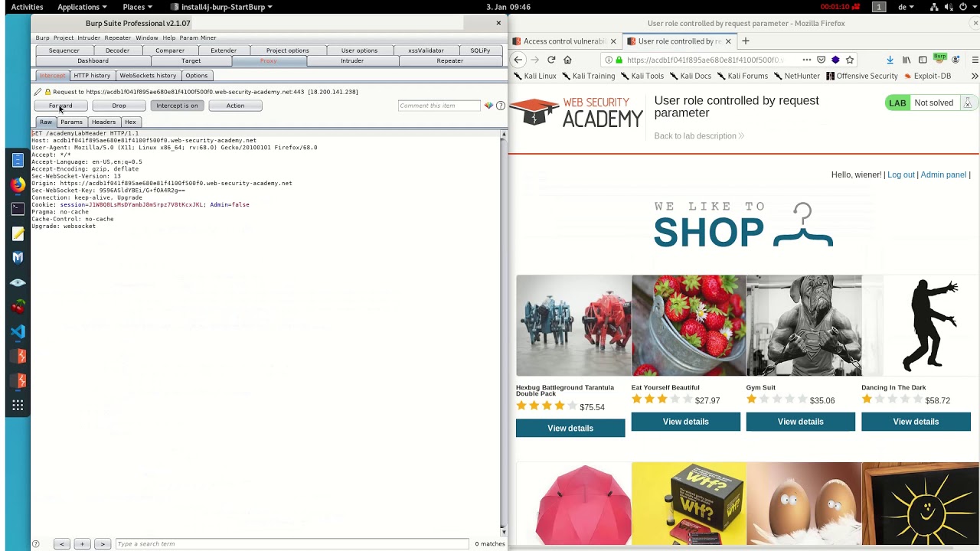Image resolution: width=980 pixels, height=551 pixels.
Task: Forward the intercepted request
Action: pyautogui.click(x=60, y=106)
